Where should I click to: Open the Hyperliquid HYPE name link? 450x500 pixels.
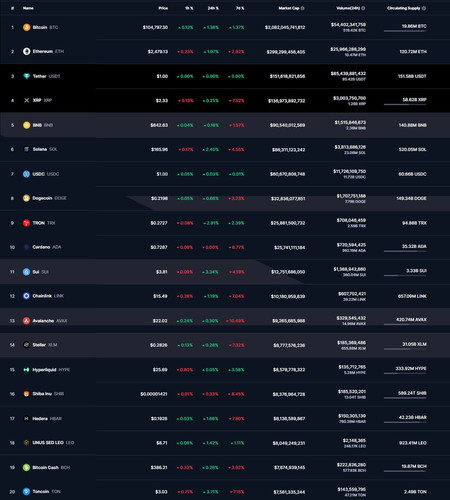[x=51, y=370]
